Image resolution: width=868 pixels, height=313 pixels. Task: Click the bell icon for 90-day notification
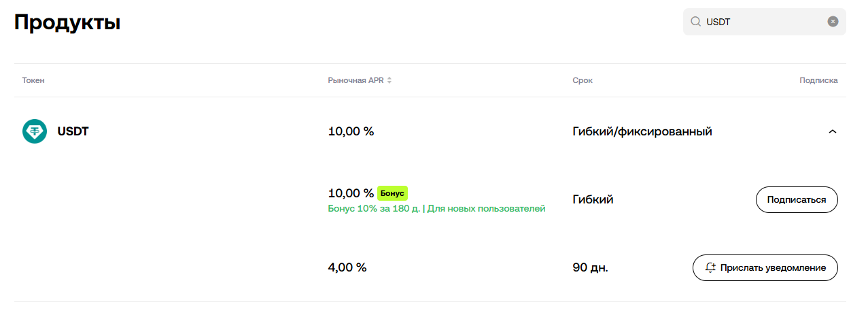coord(710,267)
